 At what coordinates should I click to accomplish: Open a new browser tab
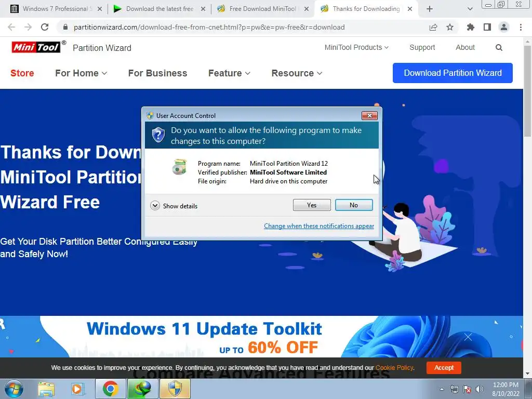click(430, 9)
